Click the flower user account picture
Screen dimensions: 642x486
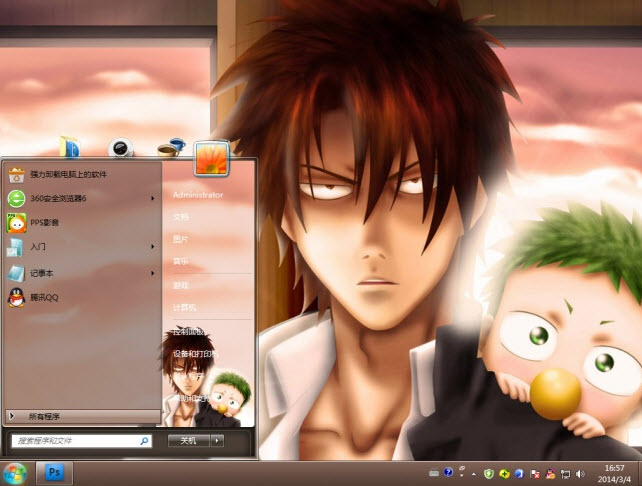211,158
